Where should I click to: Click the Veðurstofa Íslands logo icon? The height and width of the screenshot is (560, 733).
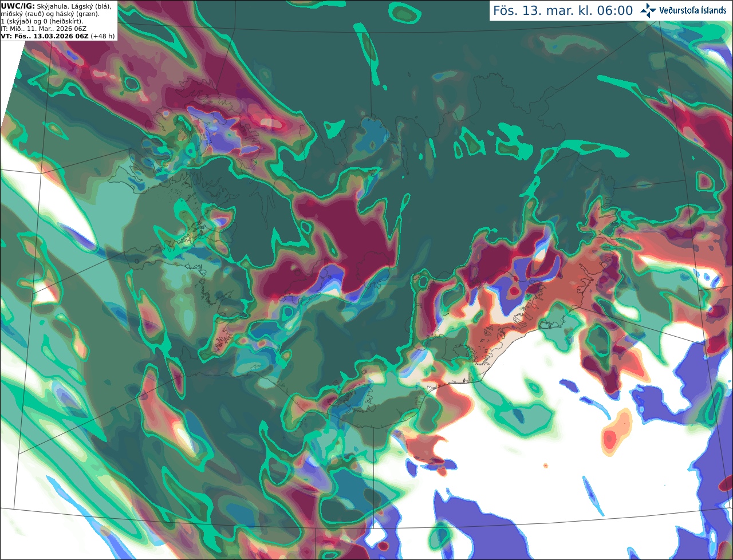(648, 10)
